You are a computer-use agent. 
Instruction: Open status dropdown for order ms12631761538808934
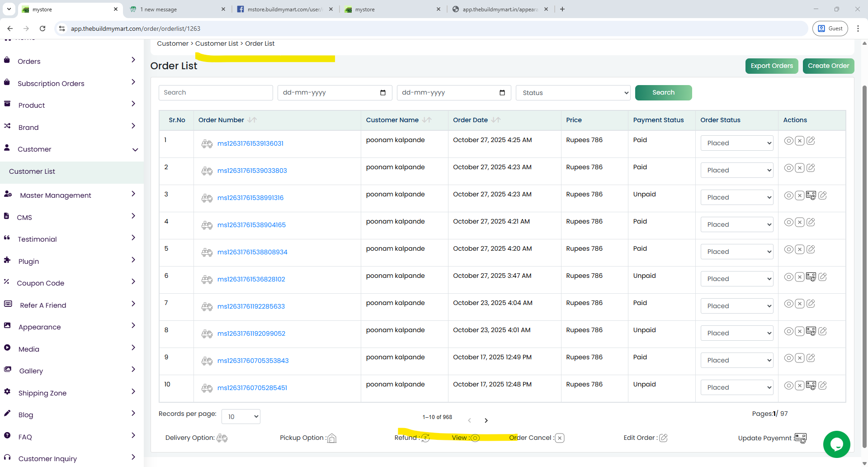[x=737, y=252]
